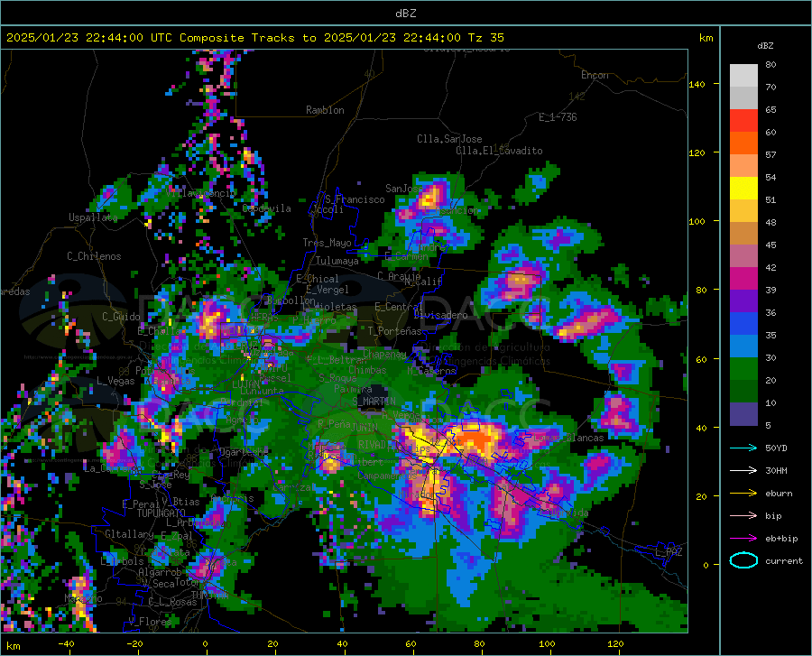Click the Ramblon map label

coord(325,110)
